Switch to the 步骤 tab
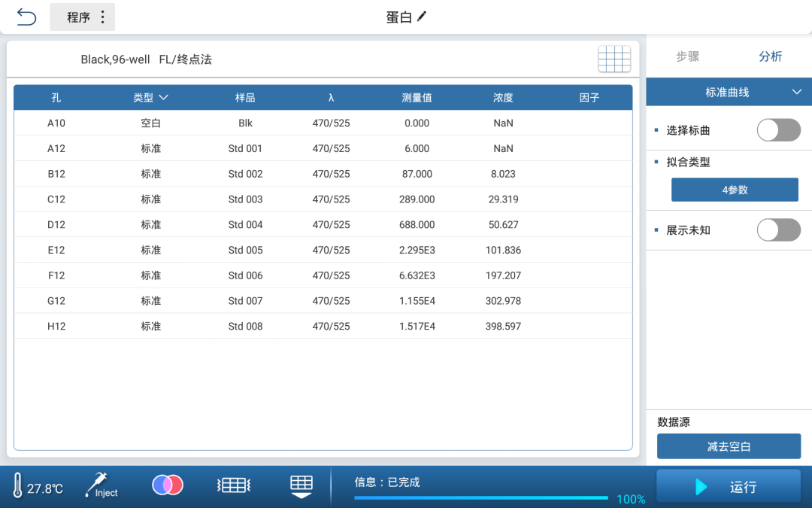 (x=687, y=56)
